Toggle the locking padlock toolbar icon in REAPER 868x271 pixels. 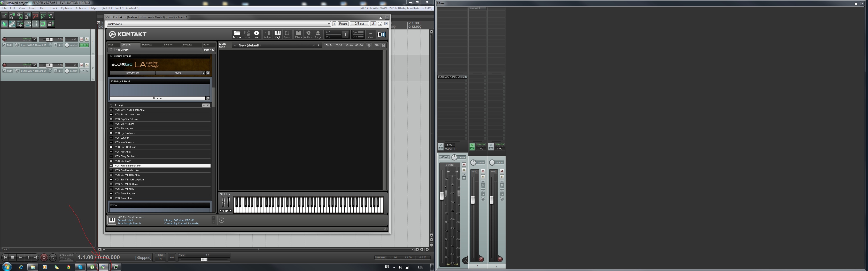[51, 24]
